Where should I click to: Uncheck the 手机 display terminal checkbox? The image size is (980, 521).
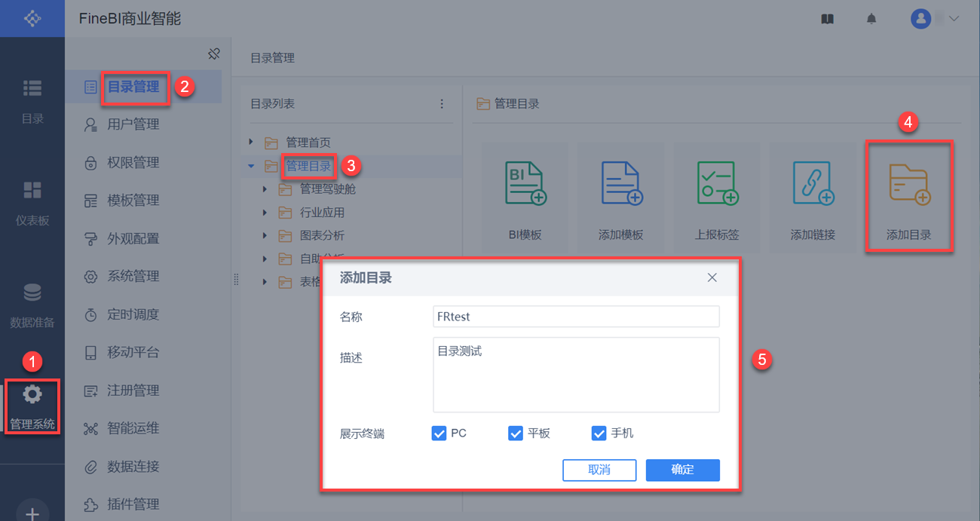tap(599, 434)
